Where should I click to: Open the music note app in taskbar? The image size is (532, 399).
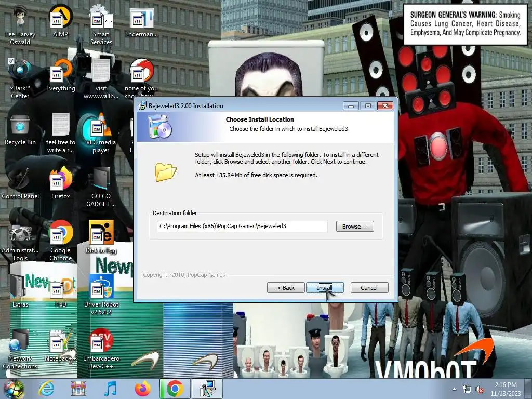point(111,389)
